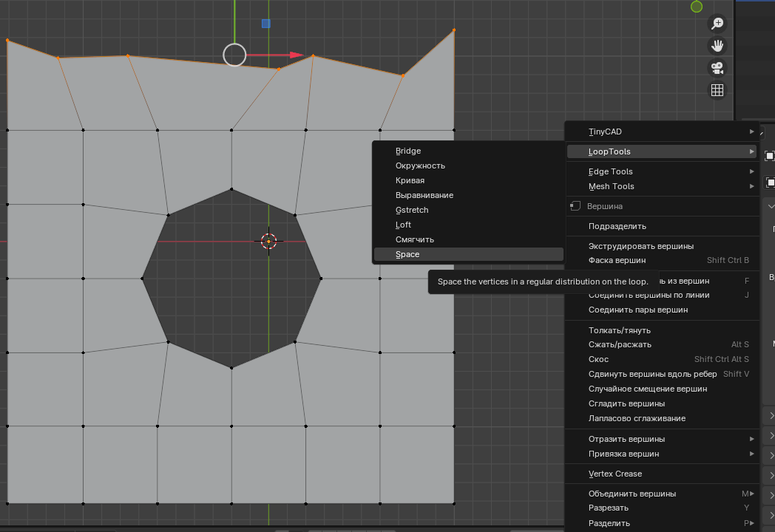Image resolution: width=775 pixels, height=532 pixels.
Task: Switch perspective/orthographic with the grid icon
Action: (717, 90)
